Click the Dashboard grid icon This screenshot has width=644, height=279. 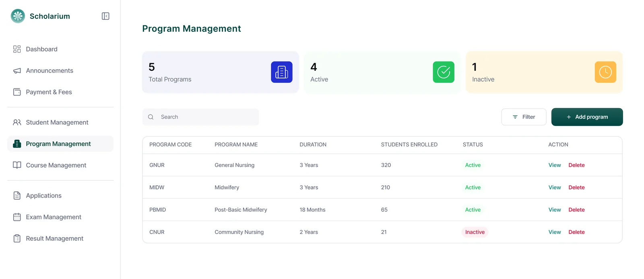[17, 49]
